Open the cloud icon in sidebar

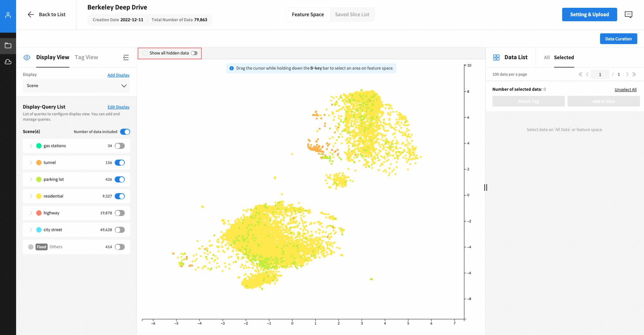(8, 62)
